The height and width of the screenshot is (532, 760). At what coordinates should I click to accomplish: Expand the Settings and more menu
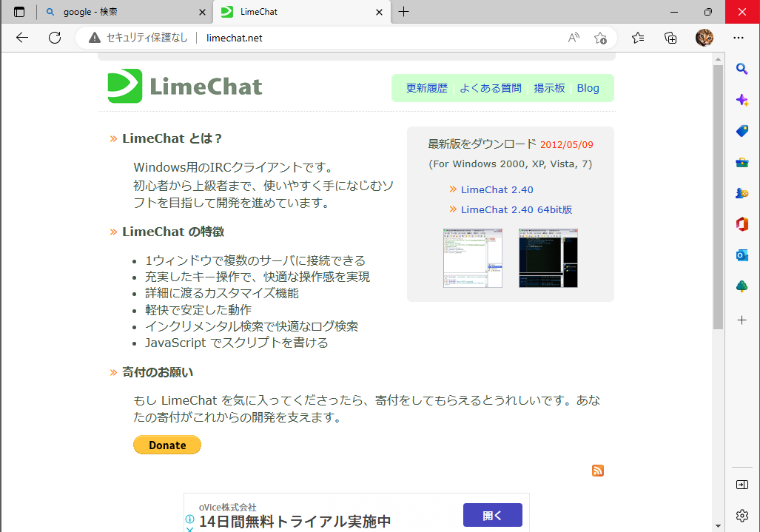click(738, 37)
